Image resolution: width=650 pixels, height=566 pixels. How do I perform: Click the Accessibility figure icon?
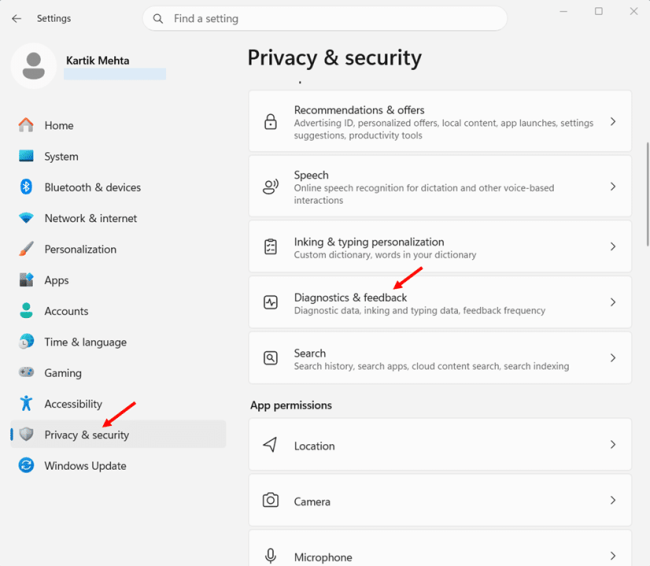point(26,403)
